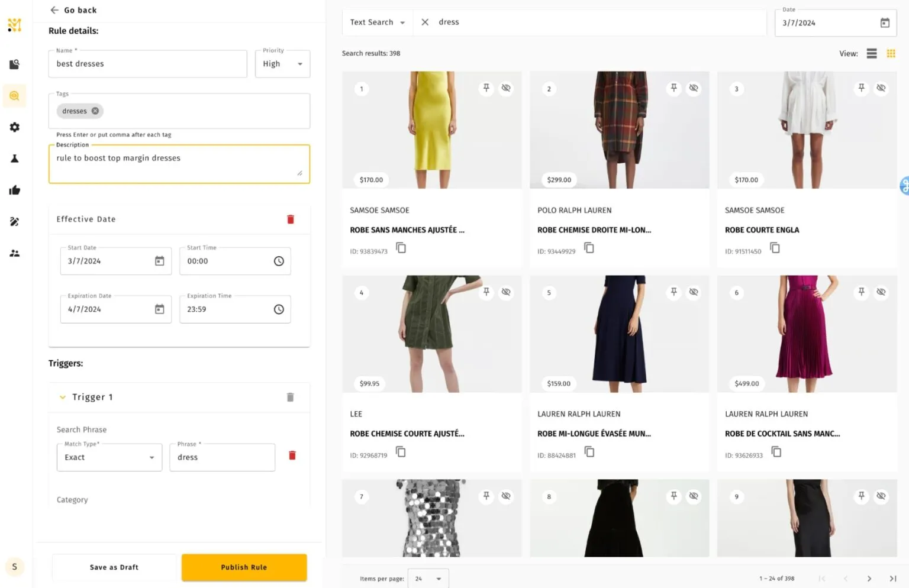Viewport: 909px width, 588px height.
Task: Save the rule as draft
Action: 114,567
